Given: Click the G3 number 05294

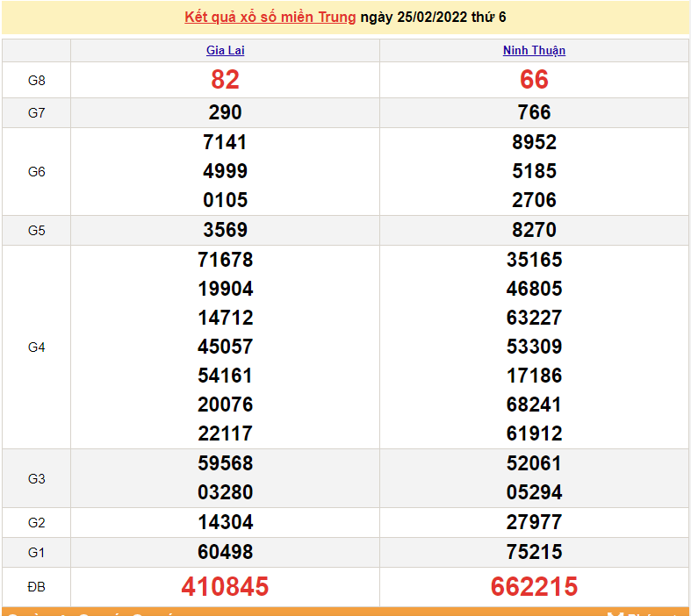Looking at the screenshot, I should pyautogui.click(x=534, y=492).
